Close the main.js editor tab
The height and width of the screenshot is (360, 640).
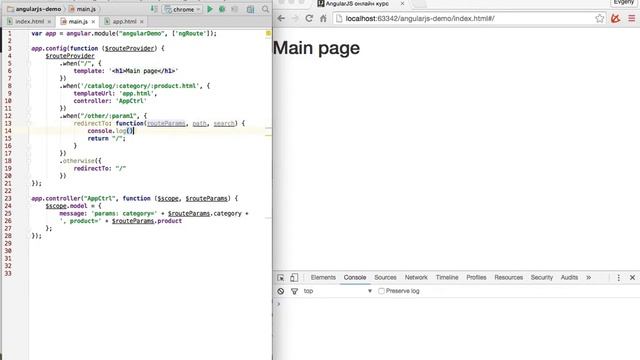coord(93,22)
